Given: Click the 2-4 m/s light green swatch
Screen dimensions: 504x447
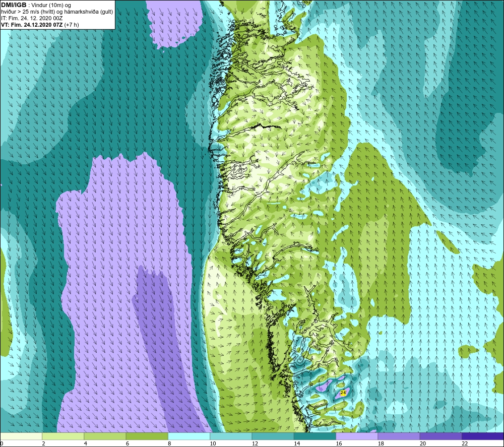Looking at the screenshot, I should point(63,436).
